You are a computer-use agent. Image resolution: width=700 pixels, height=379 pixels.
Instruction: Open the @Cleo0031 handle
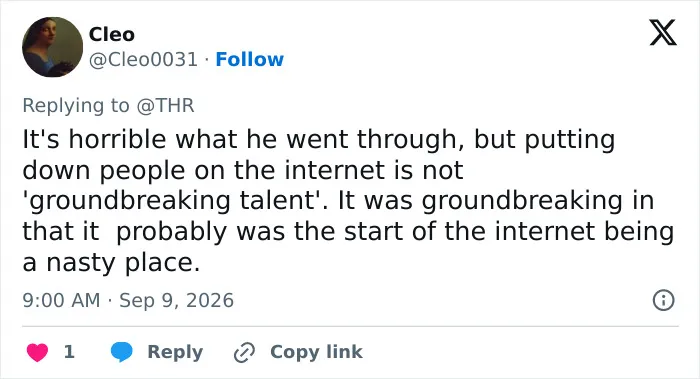[143, 59]
